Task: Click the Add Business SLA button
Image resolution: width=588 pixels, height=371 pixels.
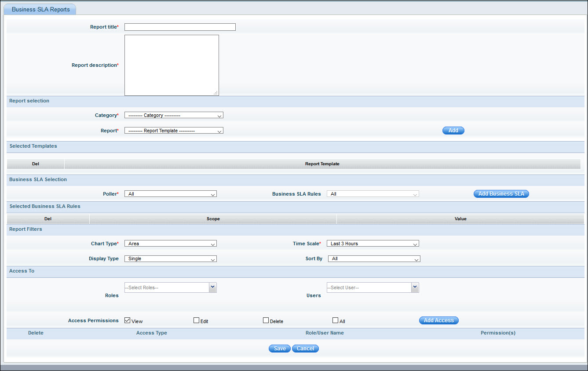Action: pyautogui.click(x=501, y=194)
